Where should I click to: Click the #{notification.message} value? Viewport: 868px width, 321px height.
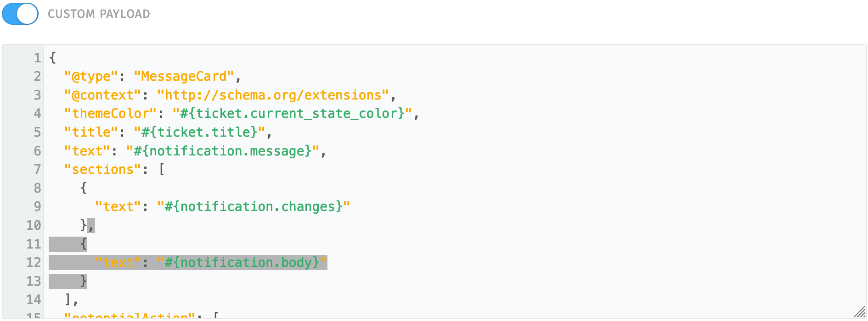pos(223,151)
